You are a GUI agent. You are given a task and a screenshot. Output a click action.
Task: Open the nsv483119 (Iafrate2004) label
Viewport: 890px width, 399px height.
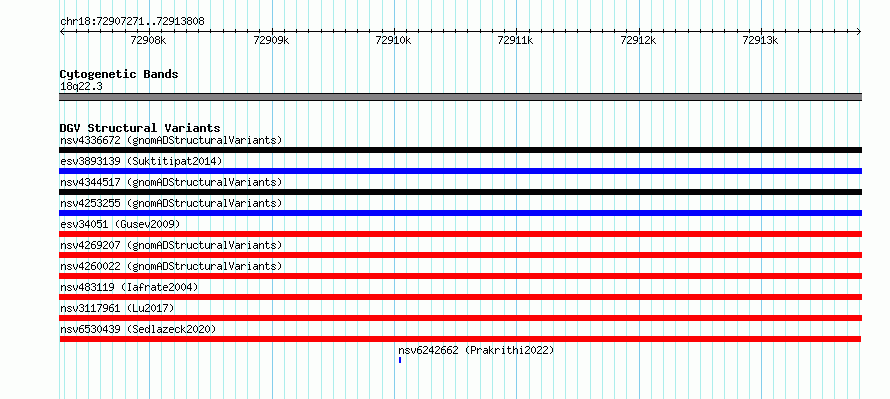[129, 287]
